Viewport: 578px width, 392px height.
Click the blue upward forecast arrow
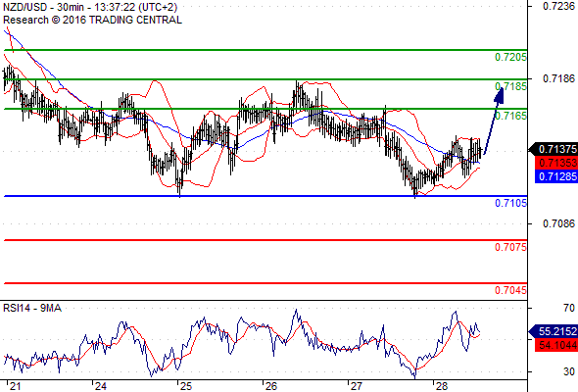tap(494, 121)
